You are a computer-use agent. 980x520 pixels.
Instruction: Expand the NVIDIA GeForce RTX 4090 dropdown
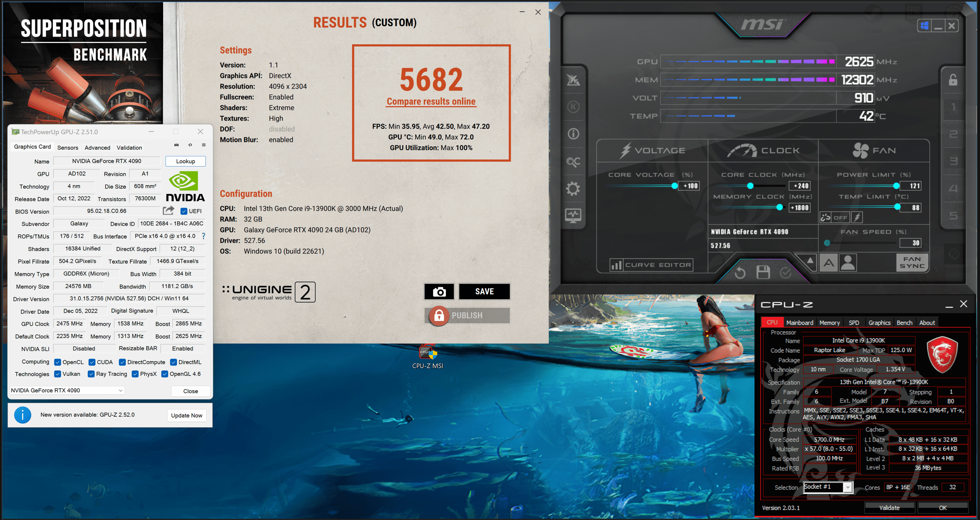coord(120,390)
